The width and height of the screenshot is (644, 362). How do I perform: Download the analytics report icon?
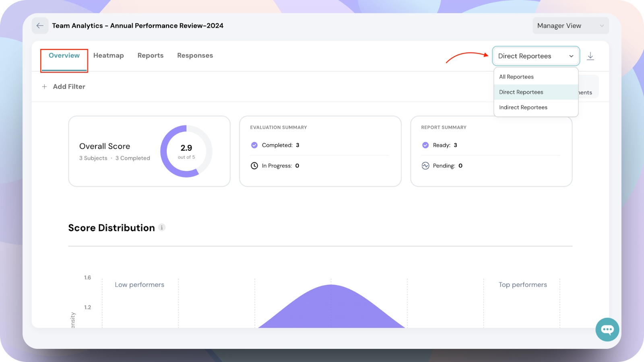click(x=590, y=56)
